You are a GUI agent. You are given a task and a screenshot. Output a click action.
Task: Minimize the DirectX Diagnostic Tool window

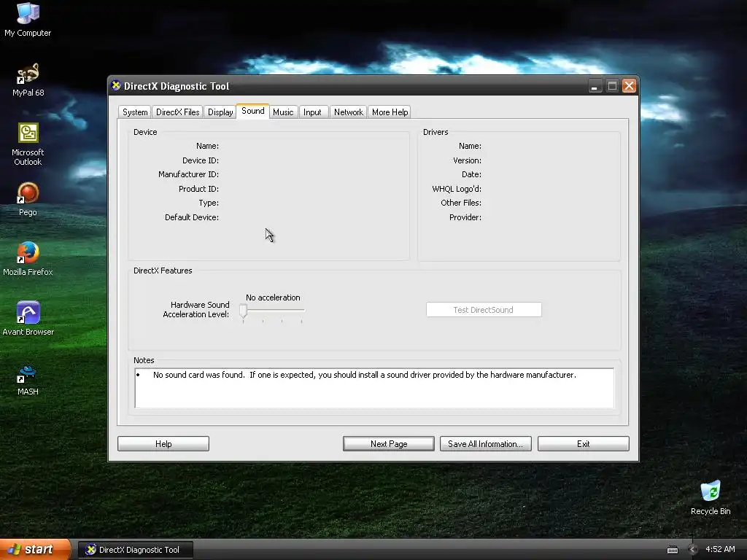(x=595, y=86)
